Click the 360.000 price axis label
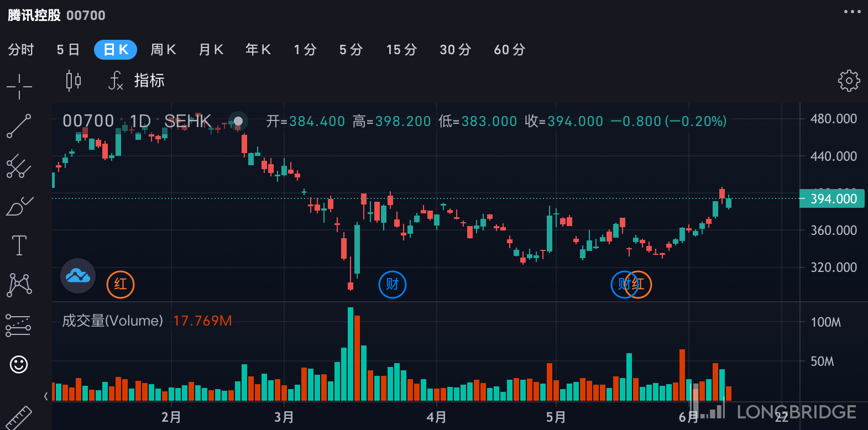Image resolution: width=868 pixels, height=430 pixels. click(834, 230)
